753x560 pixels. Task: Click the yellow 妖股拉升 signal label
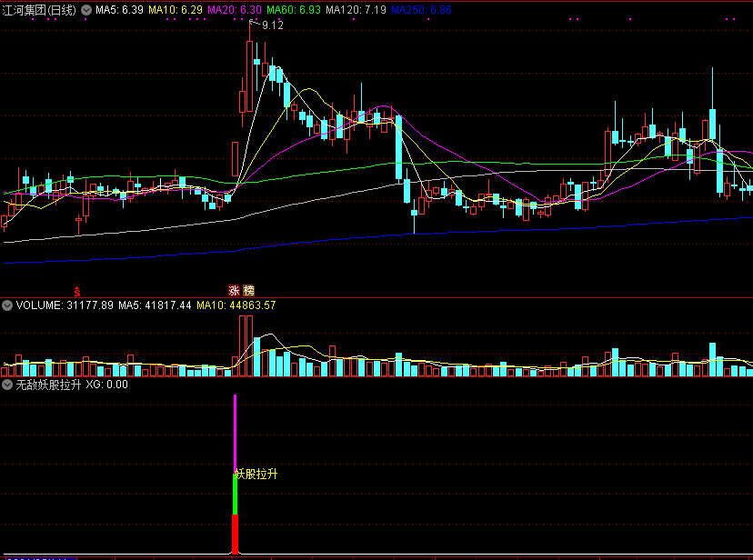[x=256, y=475]
